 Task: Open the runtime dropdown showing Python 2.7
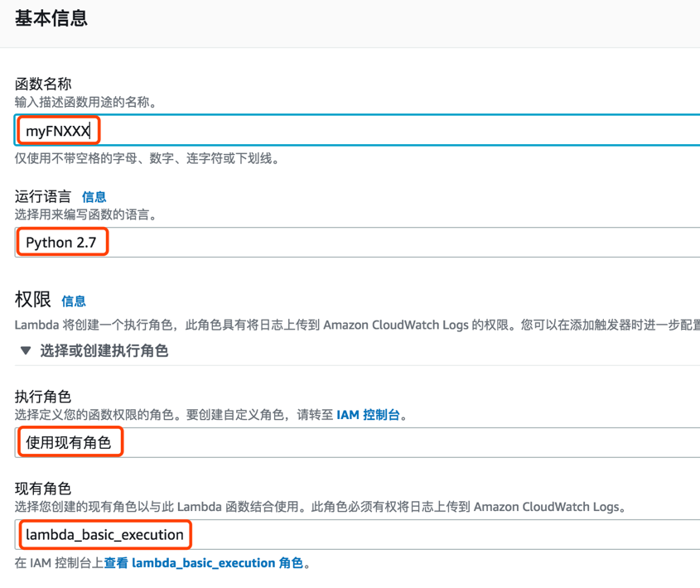pos(357,242)
